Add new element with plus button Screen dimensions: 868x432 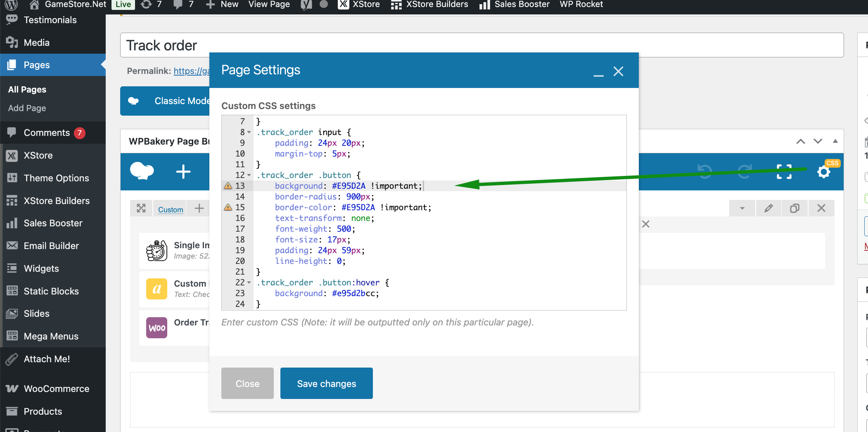(183, 171)
